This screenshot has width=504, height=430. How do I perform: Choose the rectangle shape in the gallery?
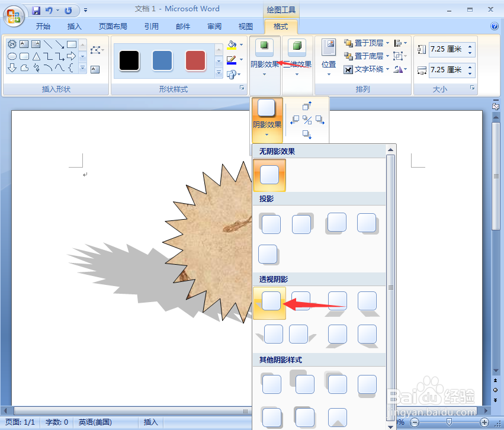(71, 44)
